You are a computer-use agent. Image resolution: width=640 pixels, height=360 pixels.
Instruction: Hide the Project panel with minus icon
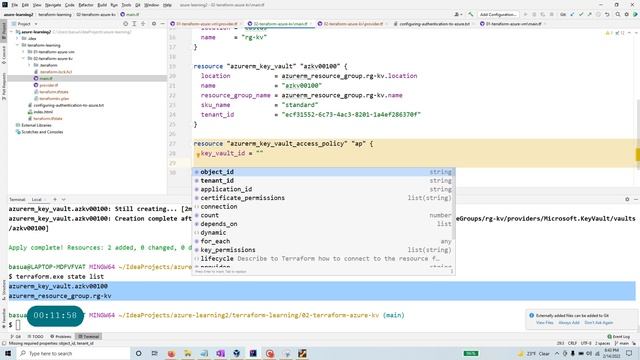tap(162, 24)
